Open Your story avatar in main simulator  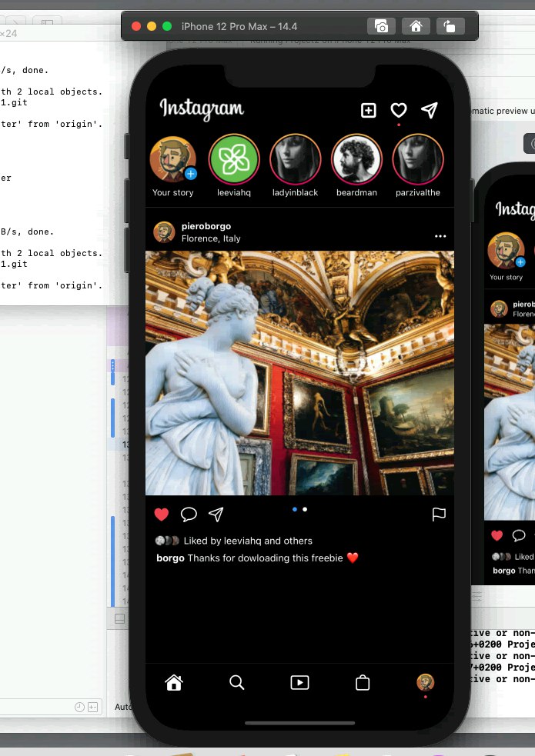pyautogui.click(x=172, y=159)
